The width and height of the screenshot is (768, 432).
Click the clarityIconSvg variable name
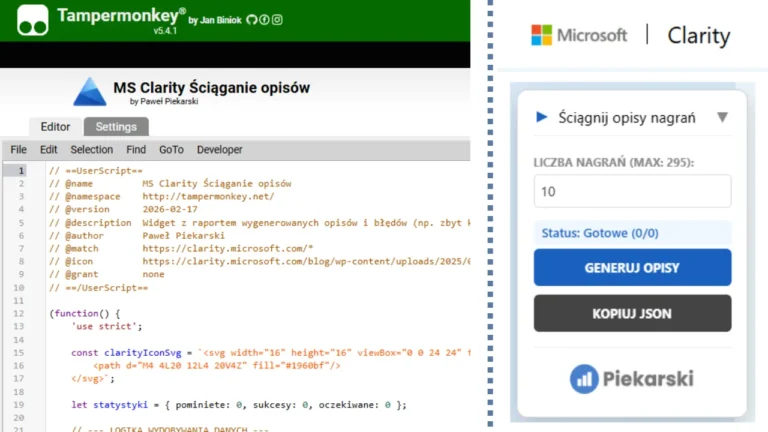(143, 353)
